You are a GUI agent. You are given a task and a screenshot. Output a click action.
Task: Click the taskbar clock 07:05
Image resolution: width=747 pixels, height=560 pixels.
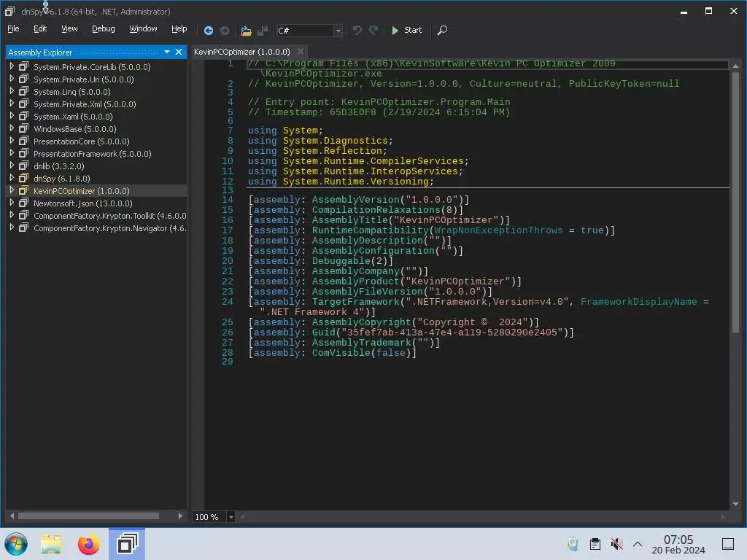click(x=678, y=540)
